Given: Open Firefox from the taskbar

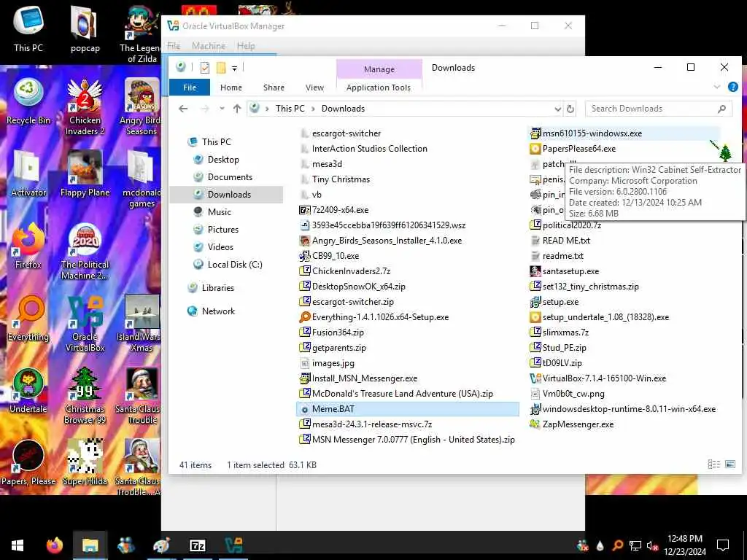Looking at the screenshot, I should [54, 545].
